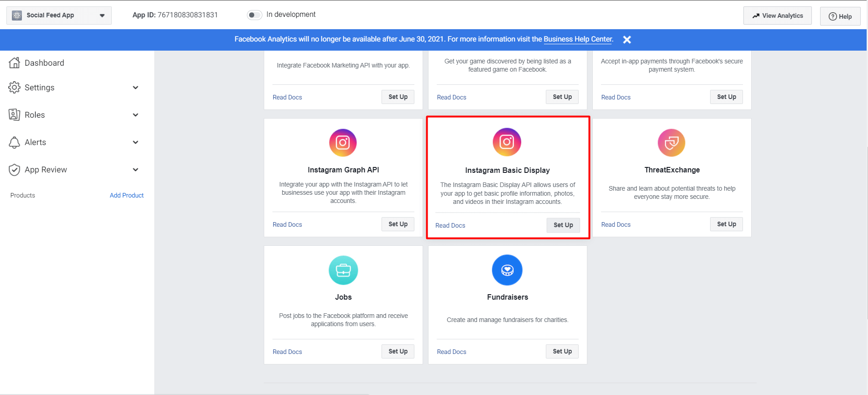The height and width of the screenshot is (395, 868).
Task: Click the ThreatExchange shield icon
Action: pyautogui.click(x=671, y=143)
